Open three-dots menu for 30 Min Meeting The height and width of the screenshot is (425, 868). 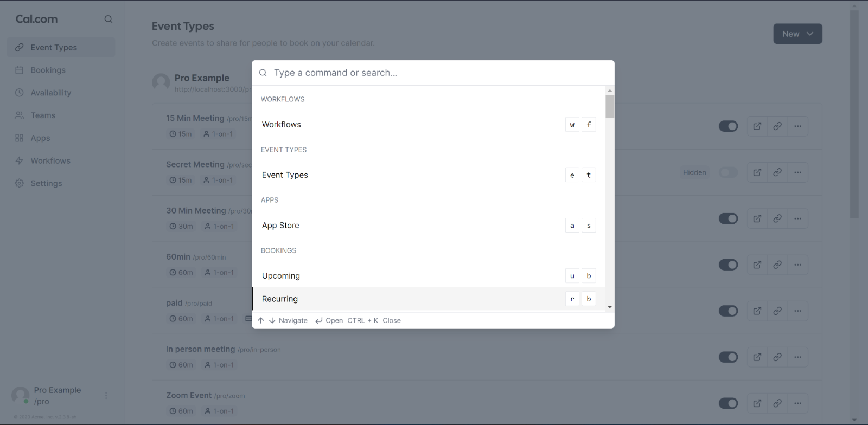[798, 218]
